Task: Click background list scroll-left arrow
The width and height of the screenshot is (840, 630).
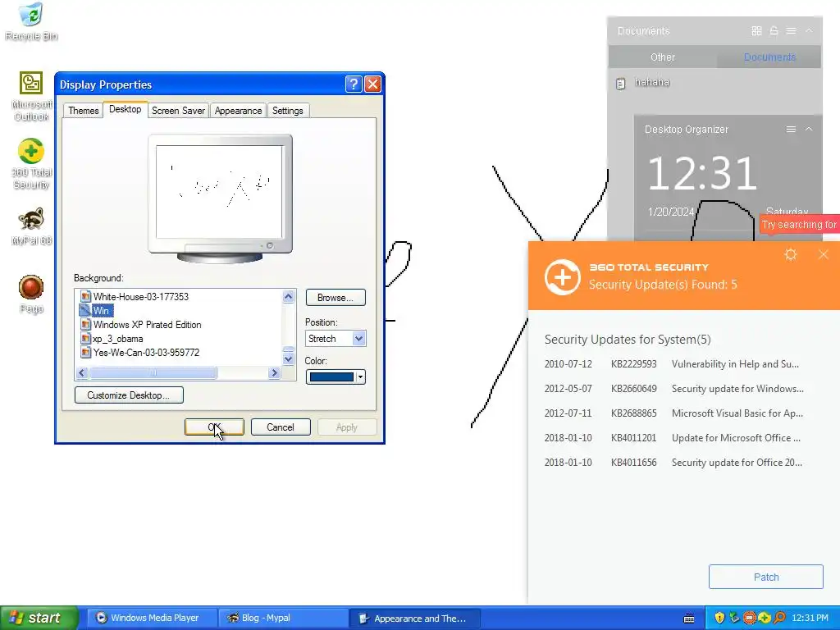Action: (x=82, y=373)
